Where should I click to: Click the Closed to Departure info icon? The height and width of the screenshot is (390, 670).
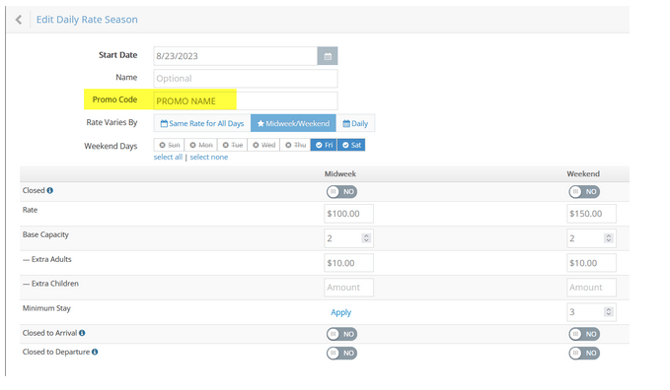coord(95,352)
